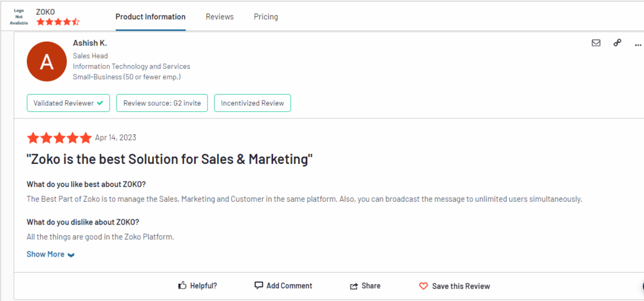
Task: Click the five-star review rating
Action: tap(59, 138)
